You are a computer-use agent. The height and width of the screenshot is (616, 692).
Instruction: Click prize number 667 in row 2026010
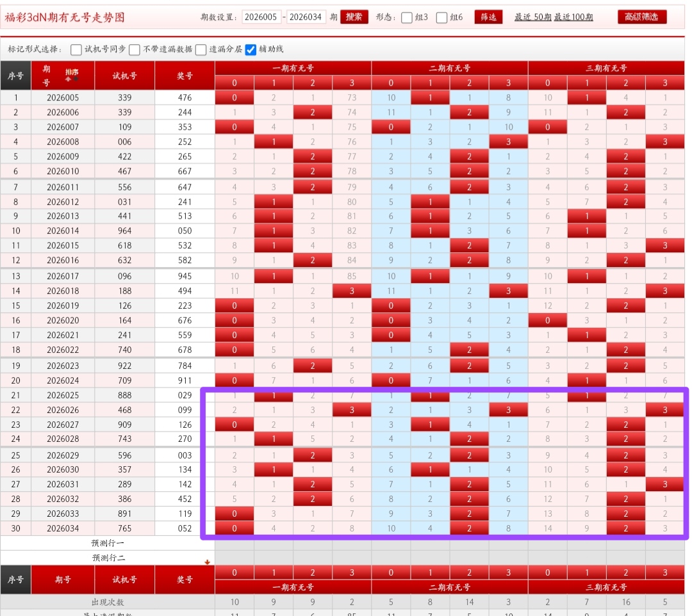tap(185, 171)
